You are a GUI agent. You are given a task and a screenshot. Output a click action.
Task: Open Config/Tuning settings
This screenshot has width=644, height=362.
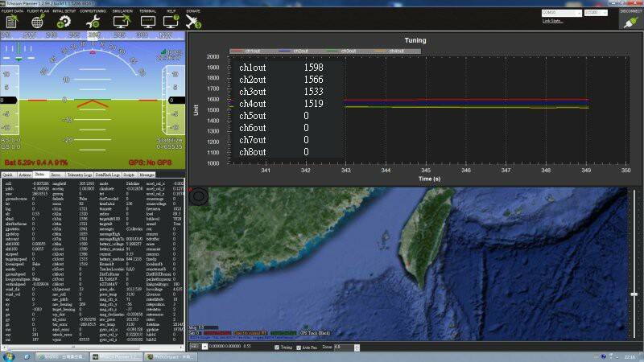[x=93, y=20]
